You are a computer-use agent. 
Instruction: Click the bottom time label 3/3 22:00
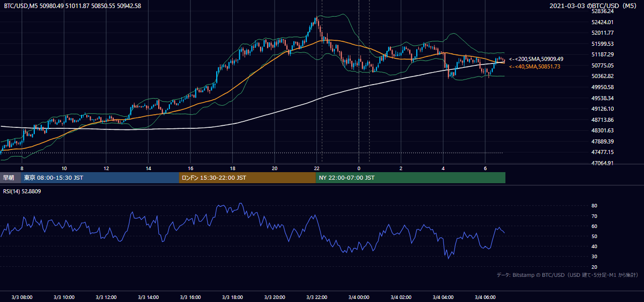pyautogui.click(x=316, y=297)
